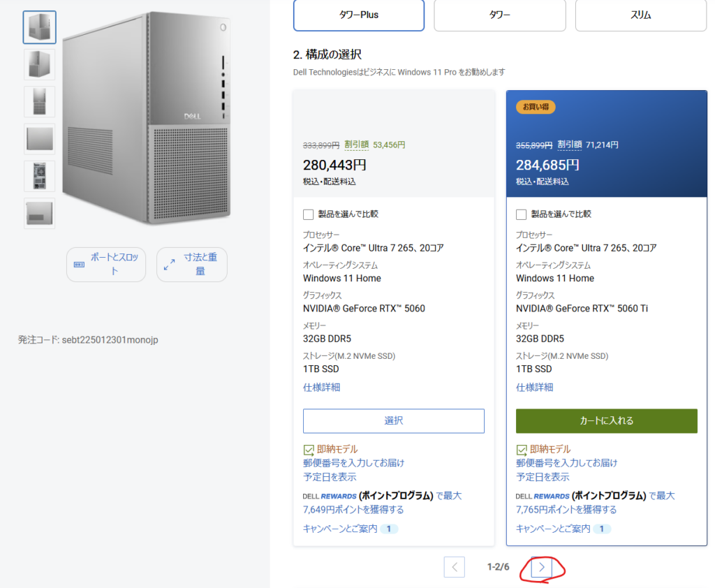Click price text 280,443円
715x588 pixels.
pos(334,165)
